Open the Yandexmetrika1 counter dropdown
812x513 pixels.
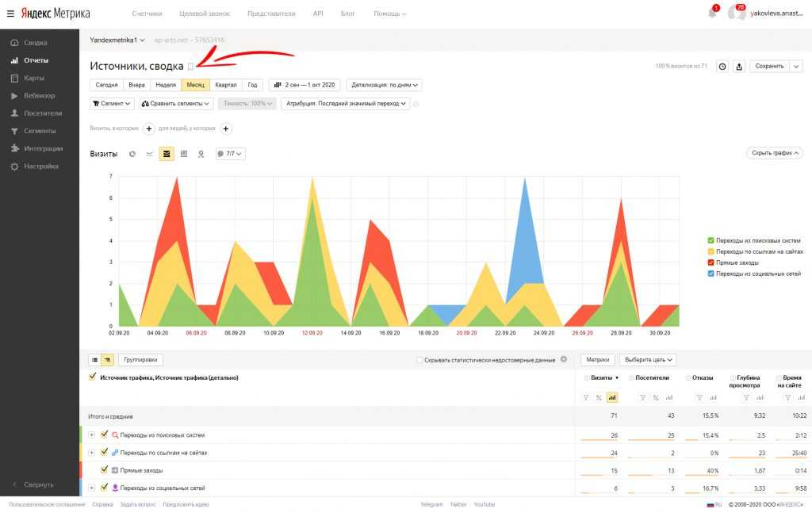pos(117,40)
